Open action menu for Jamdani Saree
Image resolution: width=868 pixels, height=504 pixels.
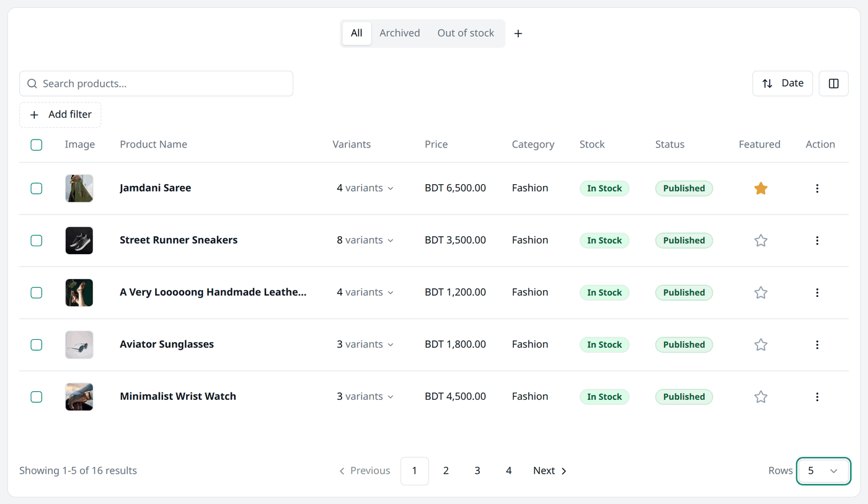pyautogui.click(x=817, y=188)
